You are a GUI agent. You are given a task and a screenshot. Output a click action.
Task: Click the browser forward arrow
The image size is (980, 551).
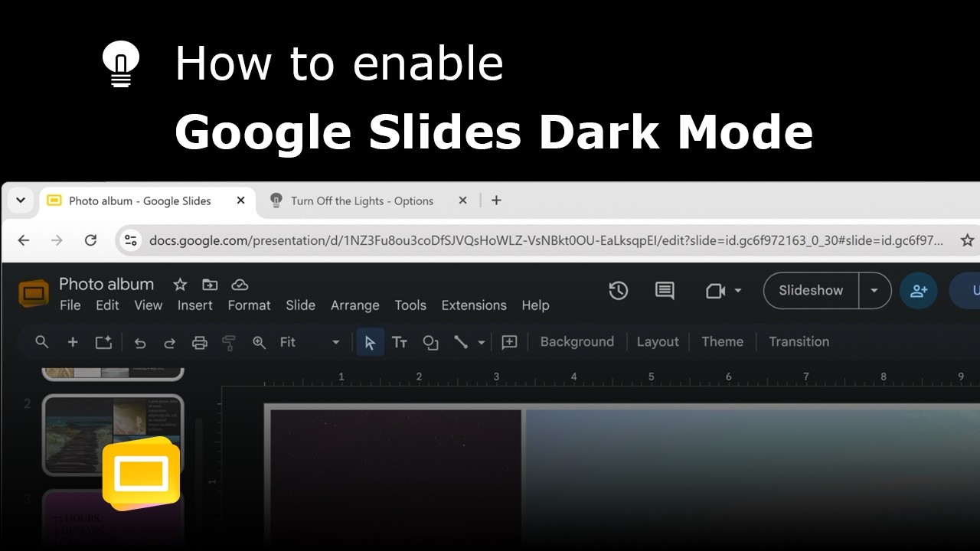click(57, 240)
